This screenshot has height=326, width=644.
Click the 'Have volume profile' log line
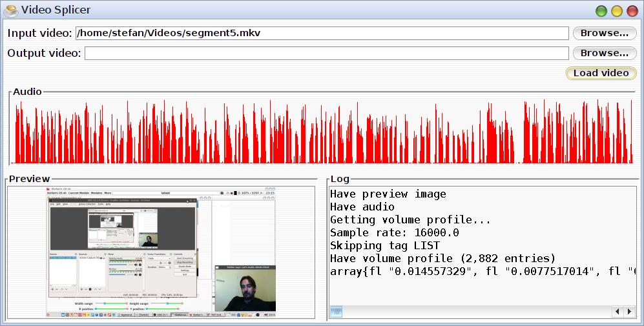click(x=442, y=258)
